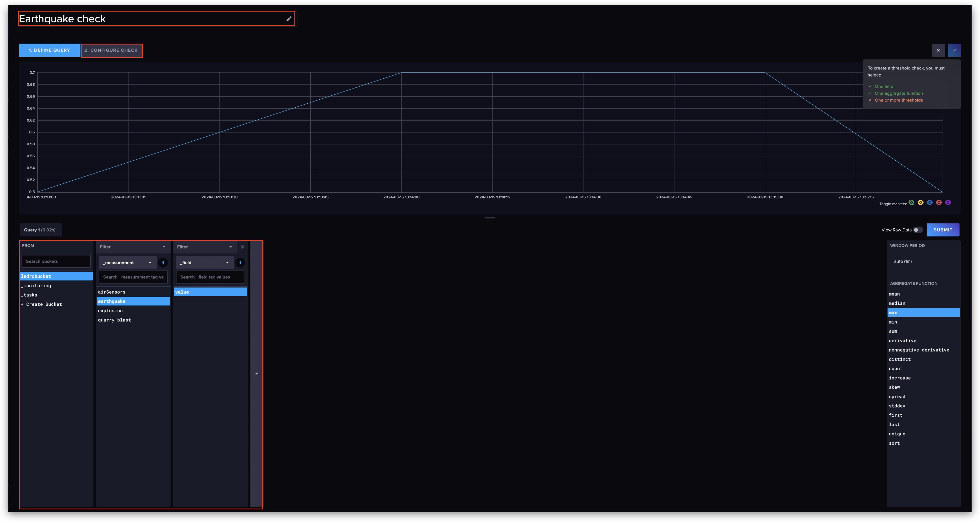Viewport: 980px width, 523px height.
Task: Switch to Configure Check tab
Action: point(111,50)
